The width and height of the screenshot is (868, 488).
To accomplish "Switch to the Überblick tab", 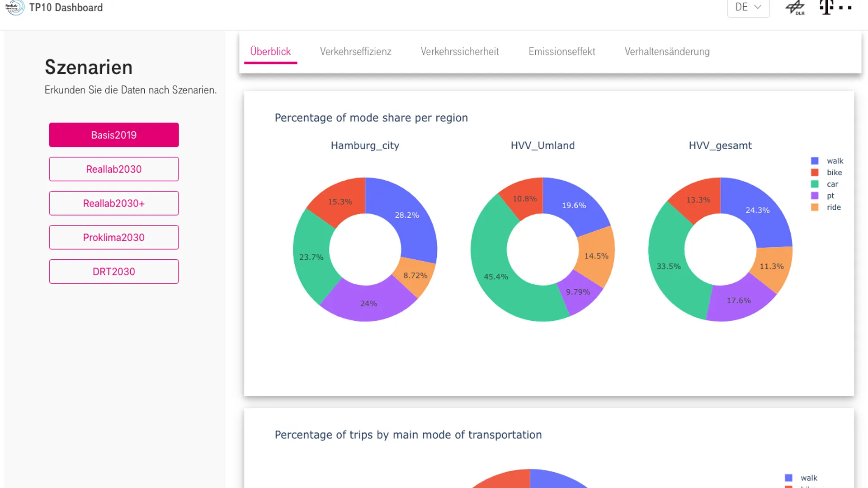I will click(270, 52).
